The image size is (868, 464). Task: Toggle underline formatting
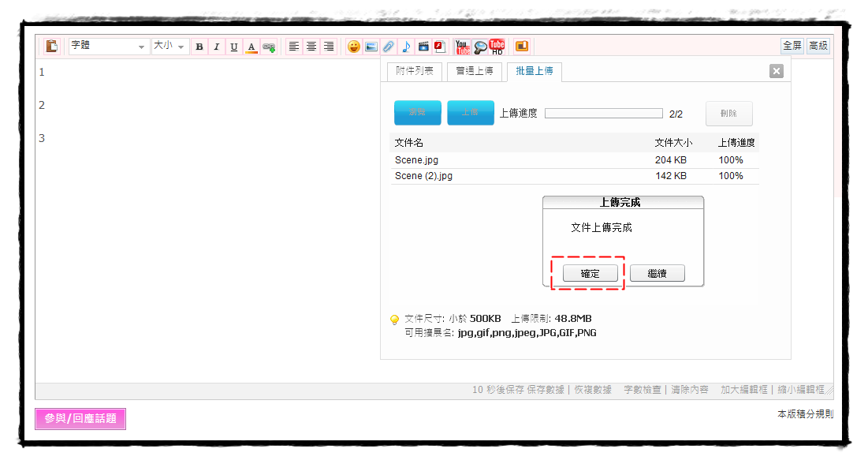(x=234, y=47)
